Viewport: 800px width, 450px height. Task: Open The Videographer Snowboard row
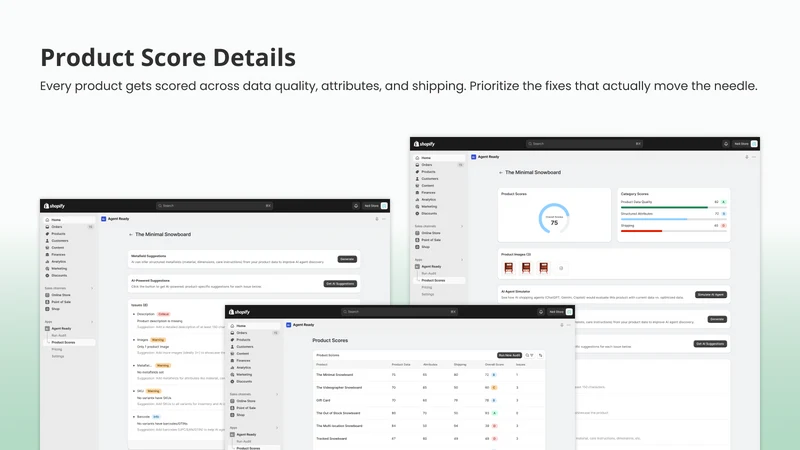point(428,388)
